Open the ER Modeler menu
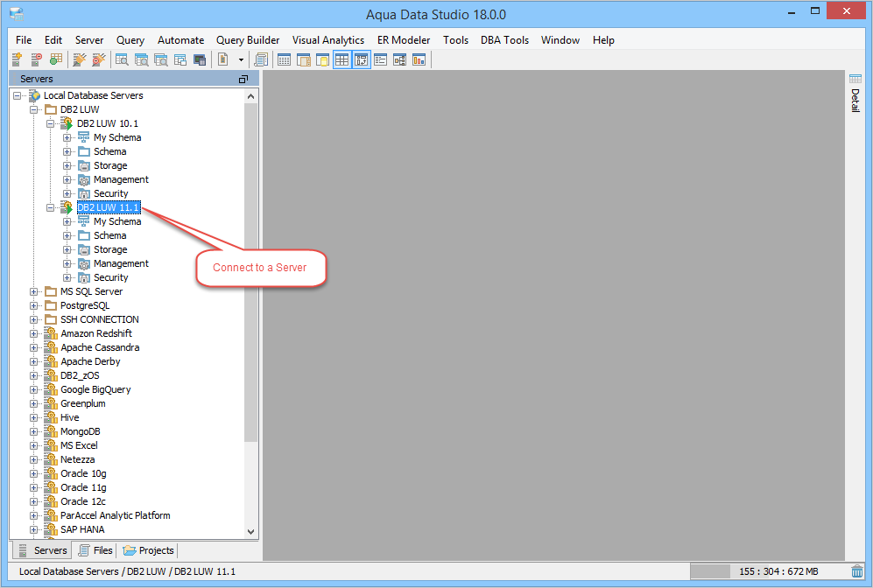Viewport: 873px width, 588px height. point(404,40)
